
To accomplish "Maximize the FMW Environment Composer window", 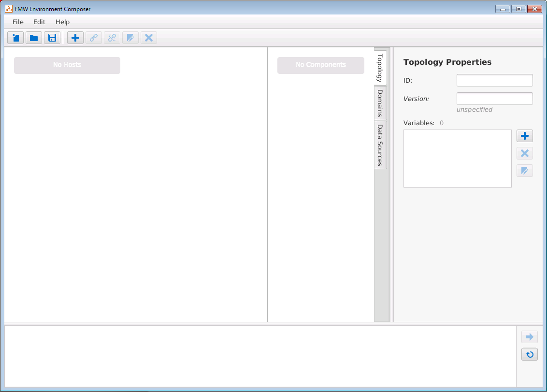I will 519,9.
